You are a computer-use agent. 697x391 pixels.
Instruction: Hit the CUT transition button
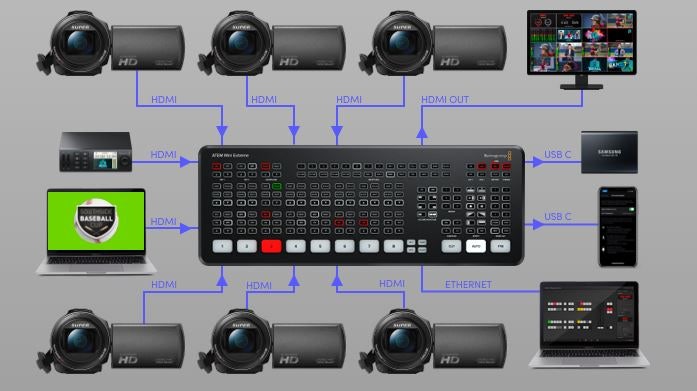point(451,246)
